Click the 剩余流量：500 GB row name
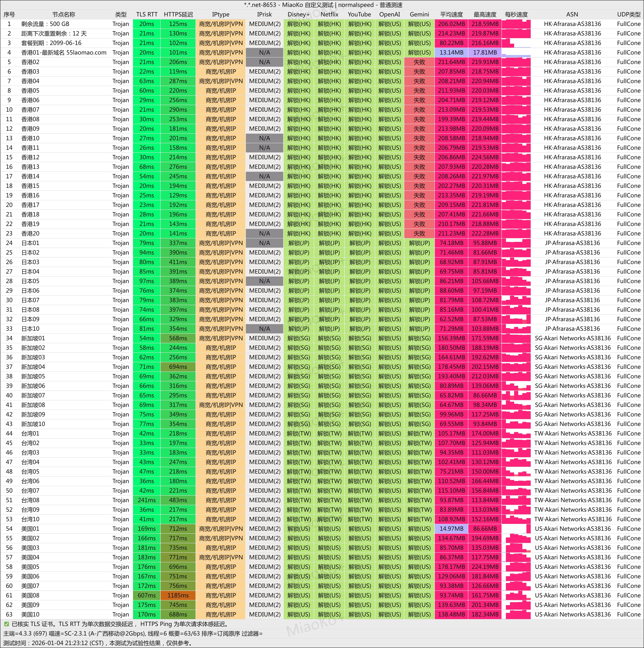The image size is (644, 648). [x=45, y=24]
